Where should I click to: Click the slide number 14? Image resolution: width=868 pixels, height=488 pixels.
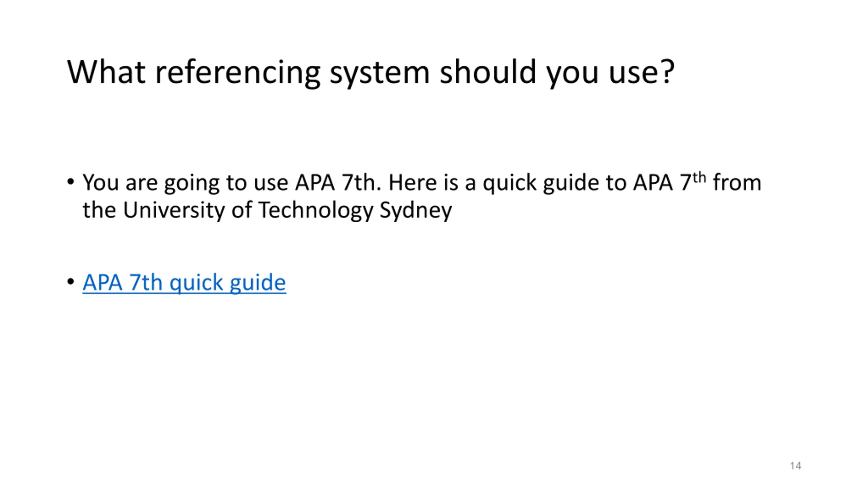[795, 466]
